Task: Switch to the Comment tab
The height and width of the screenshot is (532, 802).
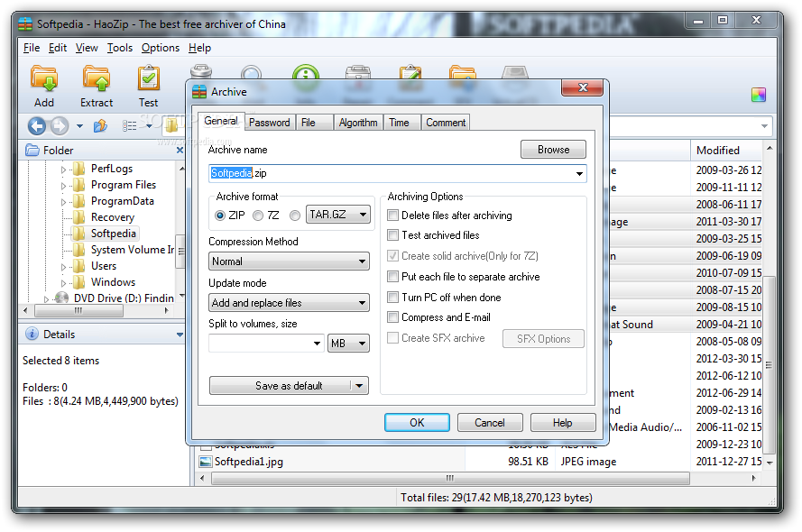Action: (446, 123)
